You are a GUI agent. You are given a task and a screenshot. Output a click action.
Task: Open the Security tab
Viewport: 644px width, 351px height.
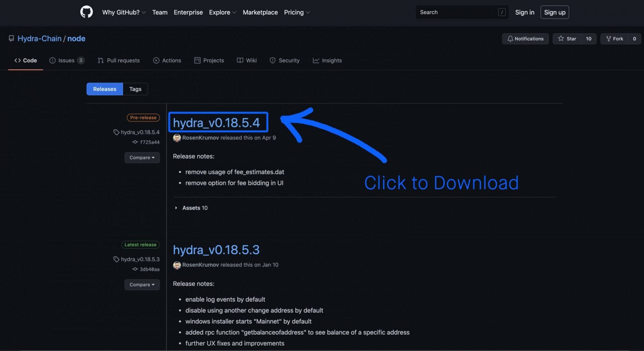pos(284,61)
